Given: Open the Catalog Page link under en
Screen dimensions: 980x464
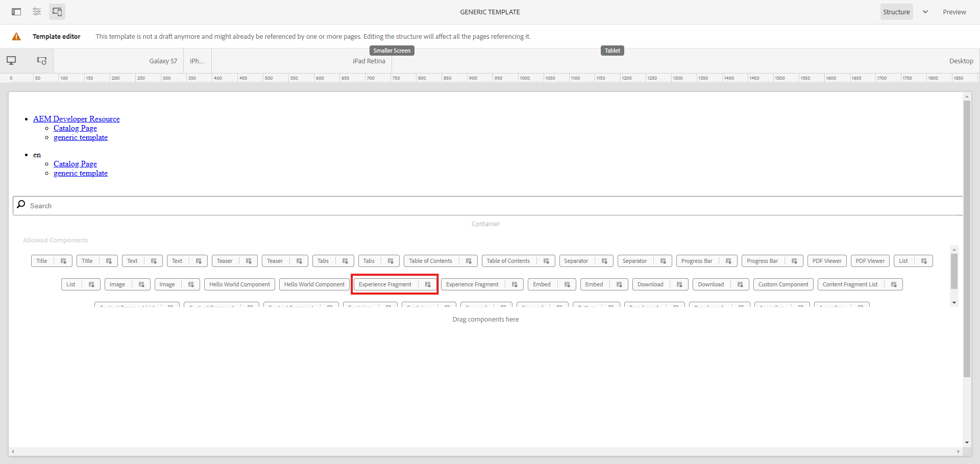Looking at the screenshot, I should 75,164.
